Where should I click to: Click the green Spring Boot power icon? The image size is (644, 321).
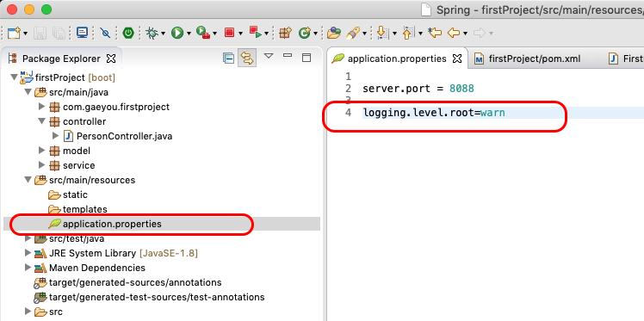(x=128, y=33)
